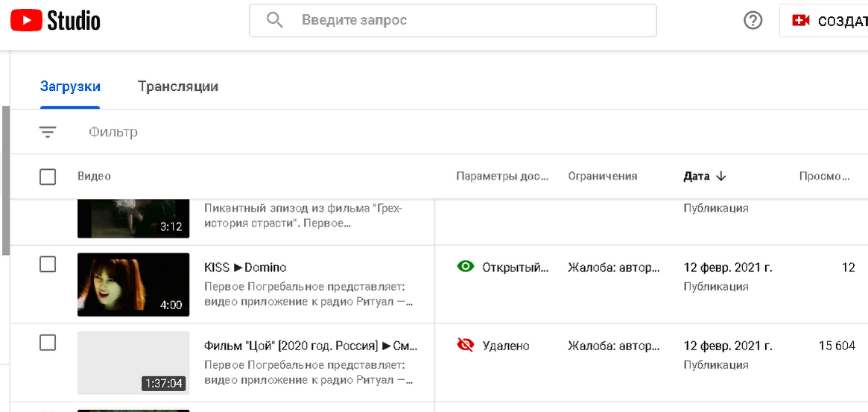Sort by the Дата column header
The height and width of the screenshot is (412, 868).
[697, 176]
